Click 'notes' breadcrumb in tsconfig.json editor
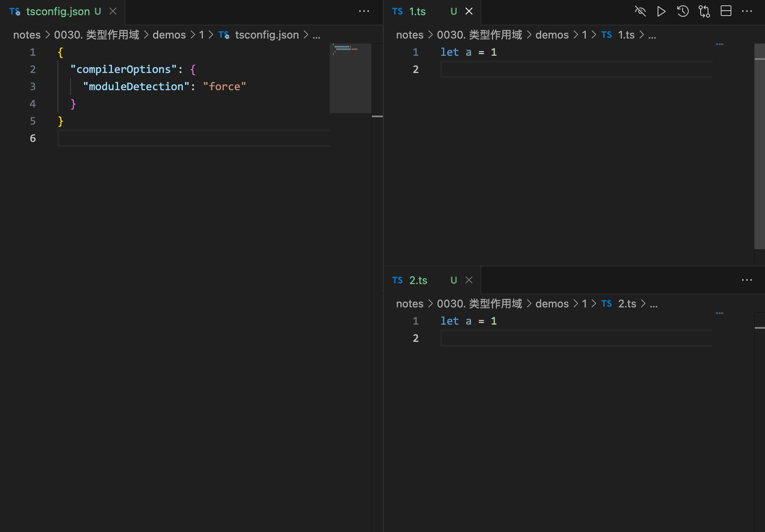Screen dimensions: 765x532 27,35
